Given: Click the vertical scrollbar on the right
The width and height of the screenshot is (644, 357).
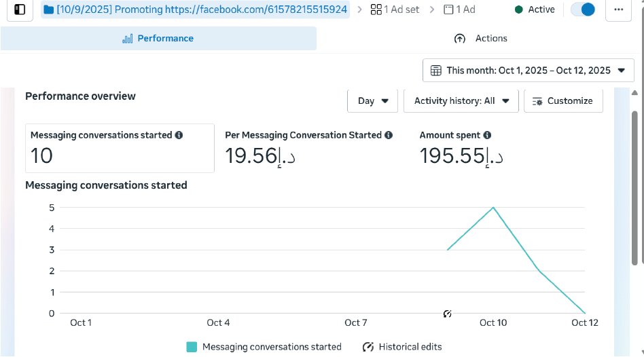Looking at the screenshot, I should (x=634, y=190).
